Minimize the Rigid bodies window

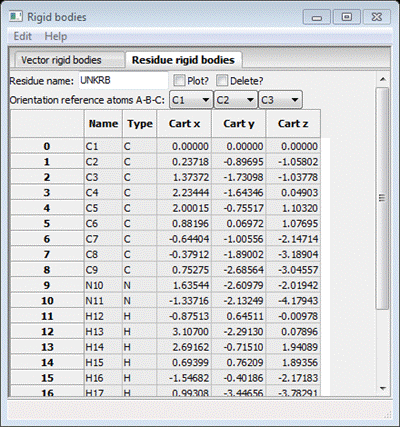317,17
